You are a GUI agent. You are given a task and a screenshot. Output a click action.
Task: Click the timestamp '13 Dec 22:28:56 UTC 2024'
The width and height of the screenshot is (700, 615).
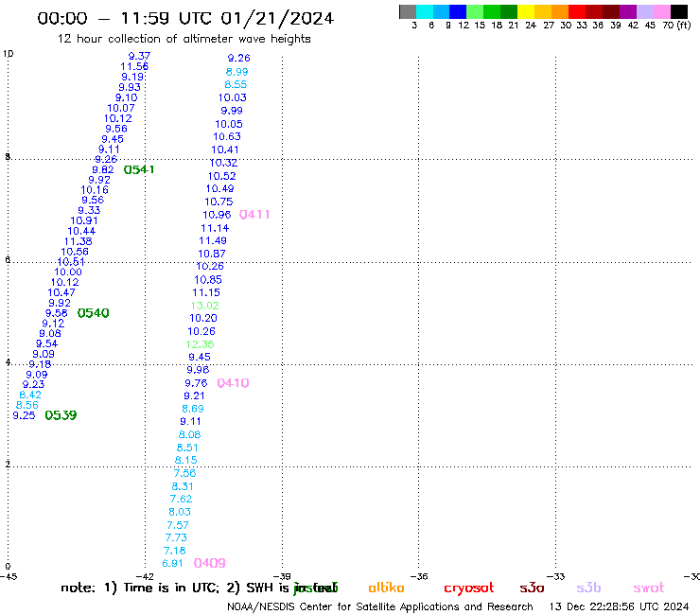[619, 607]
